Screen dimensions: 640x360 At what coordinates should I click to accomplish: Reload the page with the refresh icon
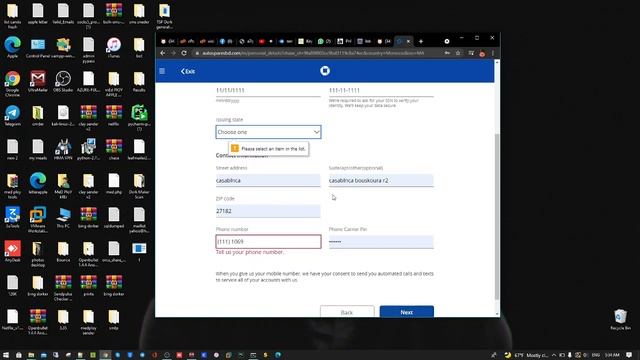click(x=184, y=53)
